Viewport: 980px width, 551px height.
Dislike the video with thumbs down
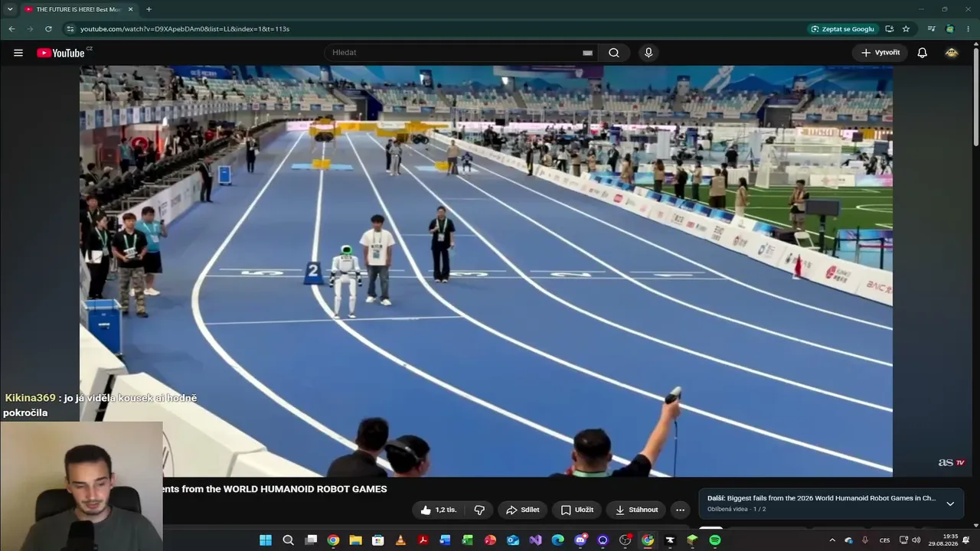(479, 510)
